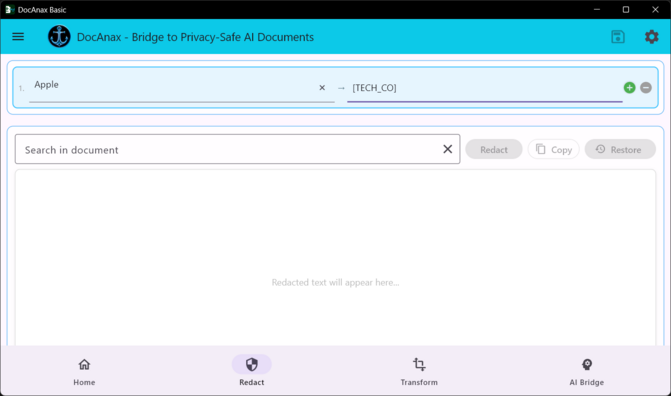Minimize the DocAnax Basic window
The height and width of the screenshot is (396, 671).
pos(597,9)
